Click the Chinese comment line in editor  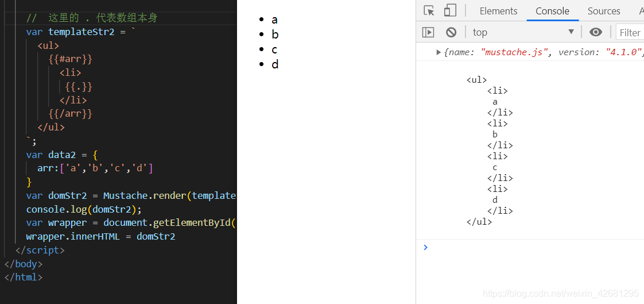[x=92, y=18]
